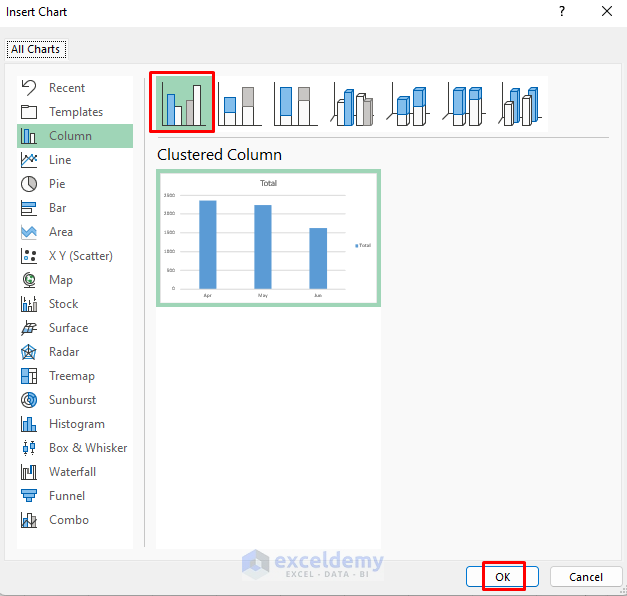Choose the 3-D Column subtype icon
The height and width of the screenshot is (596, 627).
pyautogui.click(x=519, y=103)
